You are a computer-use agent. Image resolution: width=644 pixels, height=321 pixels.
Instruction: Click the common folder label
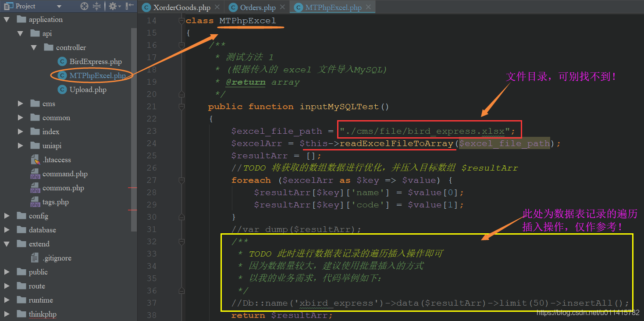[56, 118]
